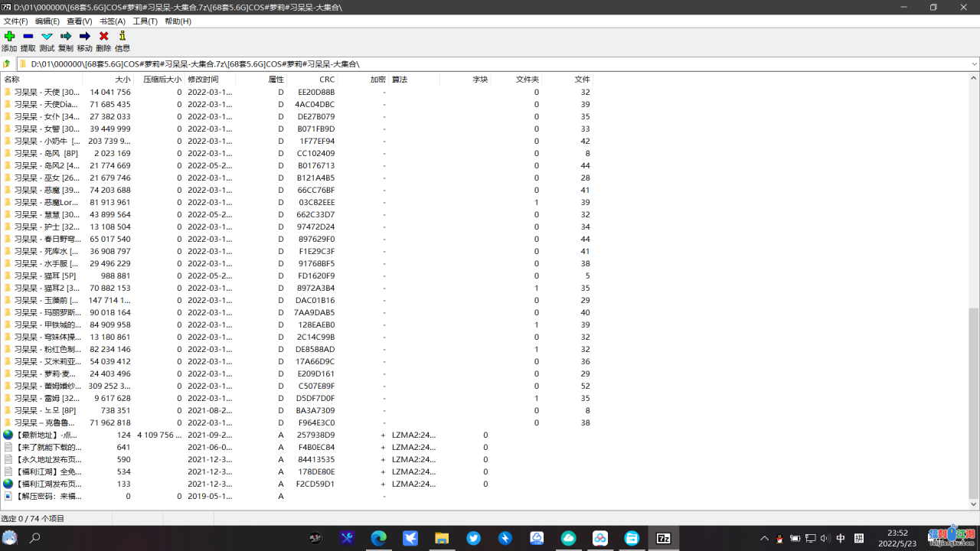Click the Move (移动) toolbar icon
Image resolution: width=980 pixels, height=551 pixels.
click(84, 37)
